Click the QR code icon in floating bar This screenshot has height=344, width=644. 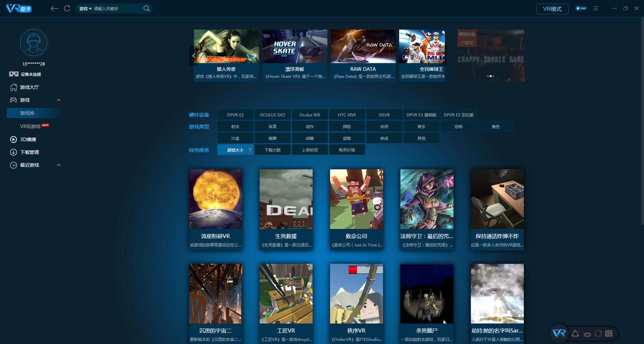coord(608,333)
